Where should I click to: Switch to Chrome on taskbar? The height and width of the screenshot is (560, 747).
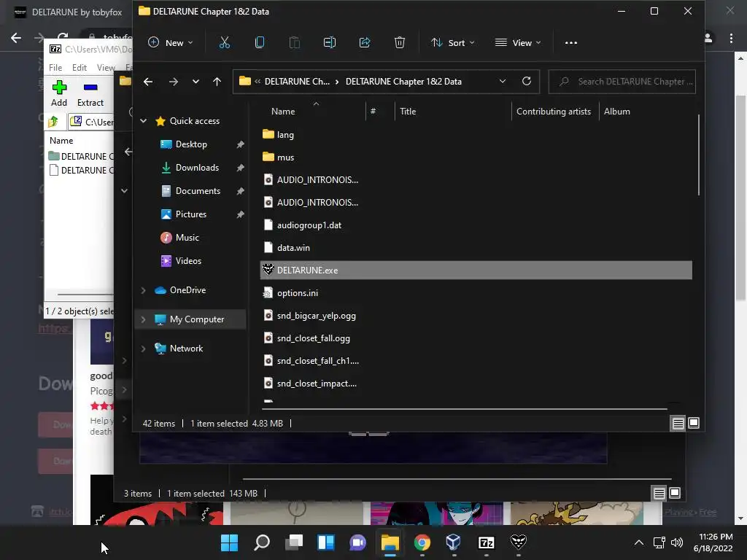coord(422,542)
